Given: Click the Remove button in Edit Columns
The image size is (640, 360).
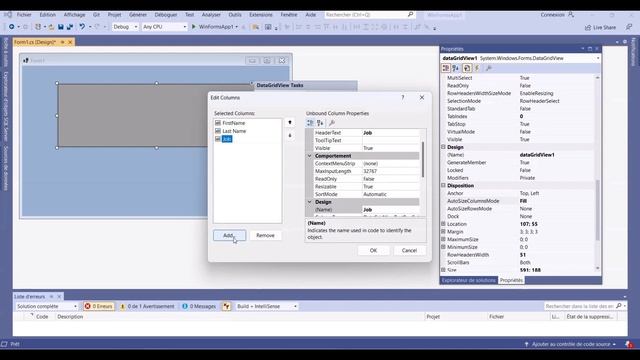Looking at the screenshot, I should pos(265,236).
